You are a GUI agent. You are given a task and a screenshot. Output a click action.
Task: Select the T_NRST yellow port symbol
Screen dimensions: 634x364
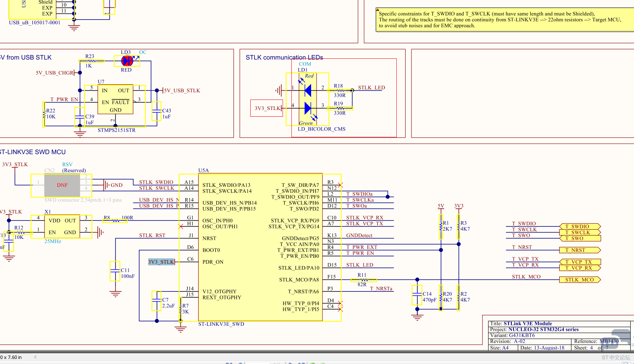coord(580,250)
